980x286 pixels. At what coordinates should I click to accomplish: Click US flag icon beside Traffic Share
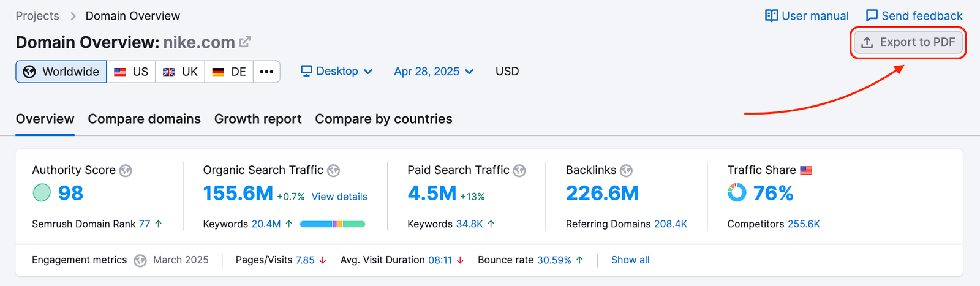(x=806, y=170)
